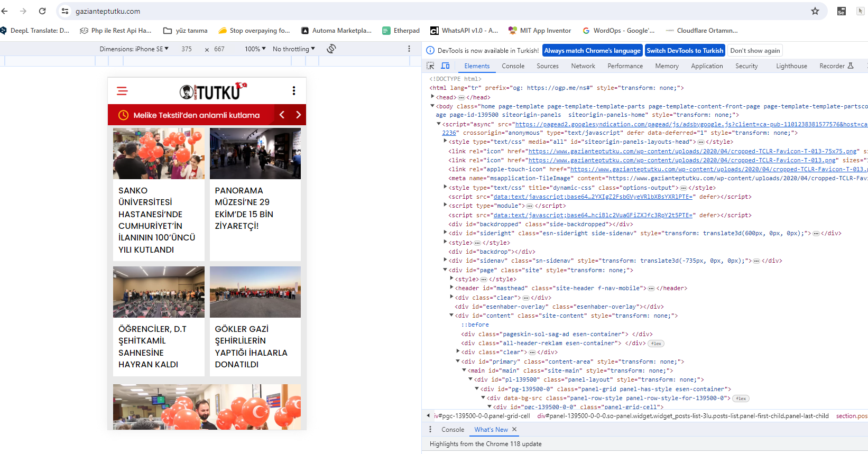This screenshot has height=454, width=868.
Task: Close the What's New drawer tab
Action: pos(514,430)
